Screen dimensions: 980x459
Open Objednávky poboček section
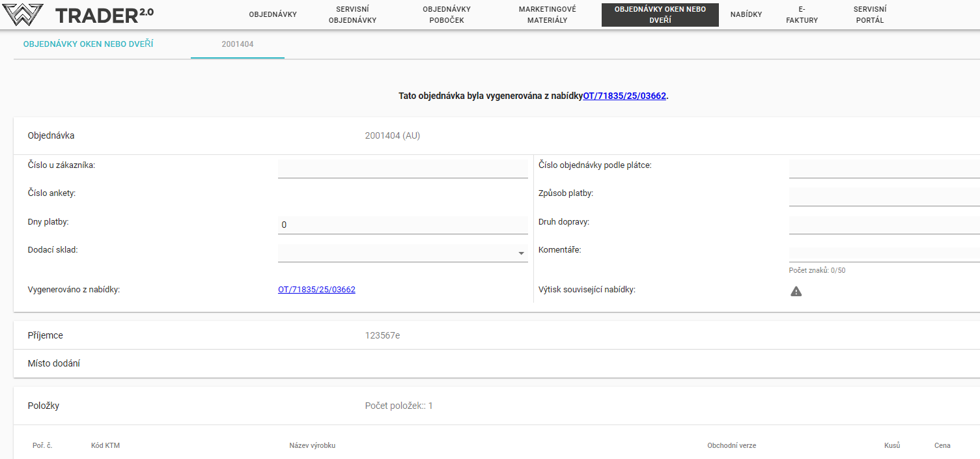(446, 14)
